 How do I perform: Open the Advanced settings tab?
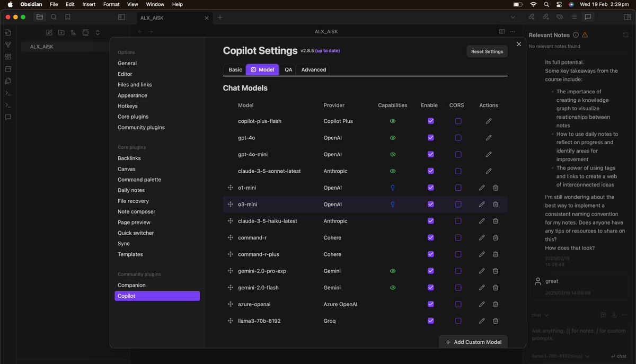(314, 70)
